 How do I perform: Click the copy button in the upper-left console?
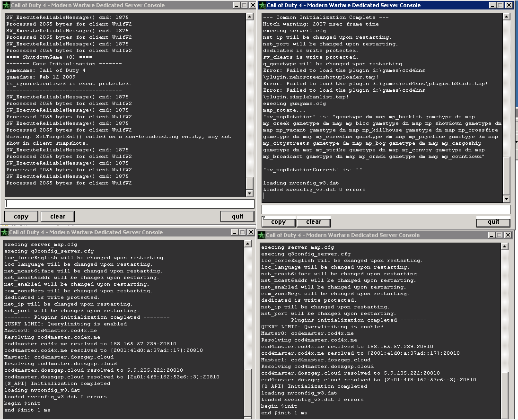[21, 217]
